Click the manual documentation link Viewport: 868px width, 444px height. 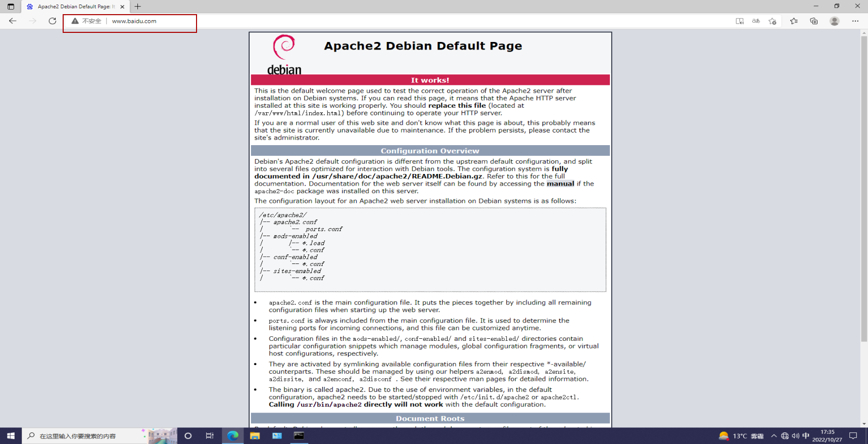tap(560, 184)
